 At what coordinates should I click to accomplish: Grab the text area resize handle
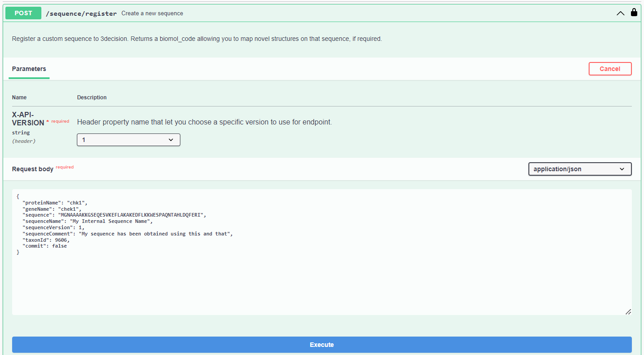(x=628, y=311)
